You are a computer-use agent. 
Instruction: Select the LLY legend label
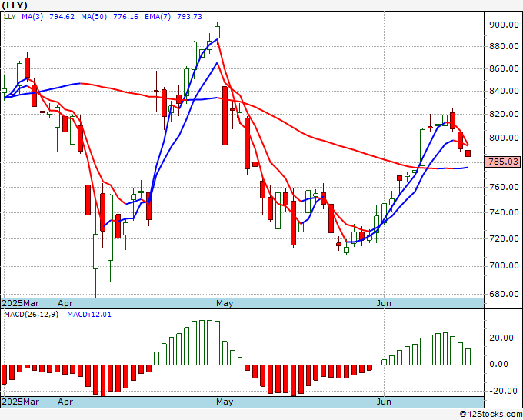tap(10, 17)
